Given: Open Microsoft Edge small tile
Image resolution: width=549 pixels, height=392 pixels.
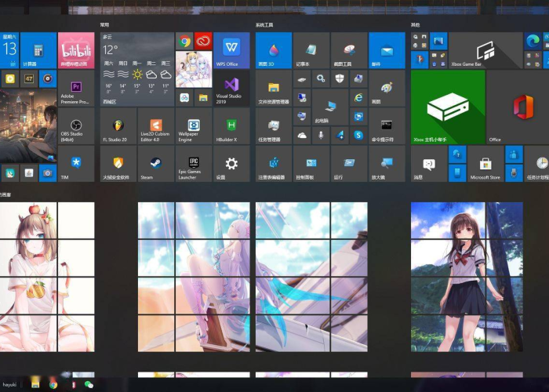Looking at the screenshot, I should click(x=533, y=41).
